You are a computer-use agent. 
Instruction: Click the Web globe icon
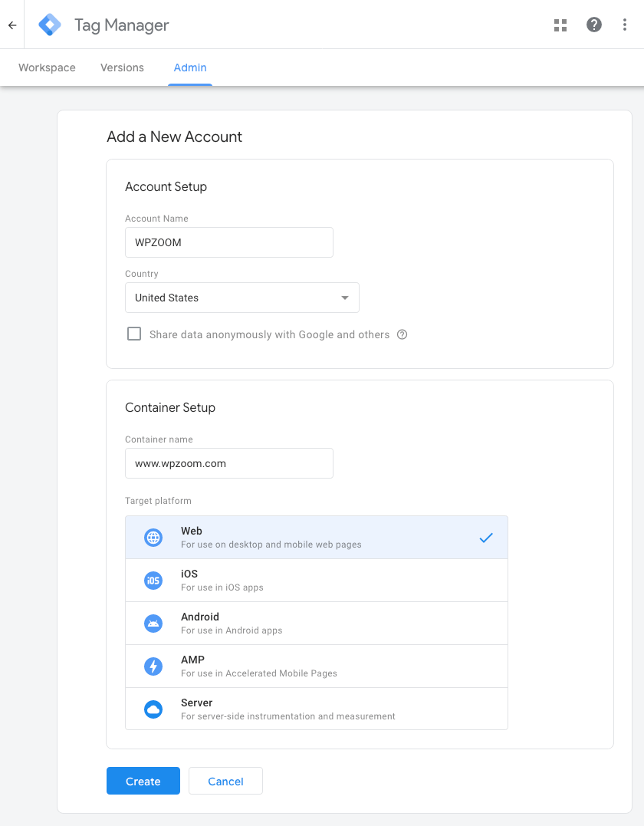click(x=153, y=538)
